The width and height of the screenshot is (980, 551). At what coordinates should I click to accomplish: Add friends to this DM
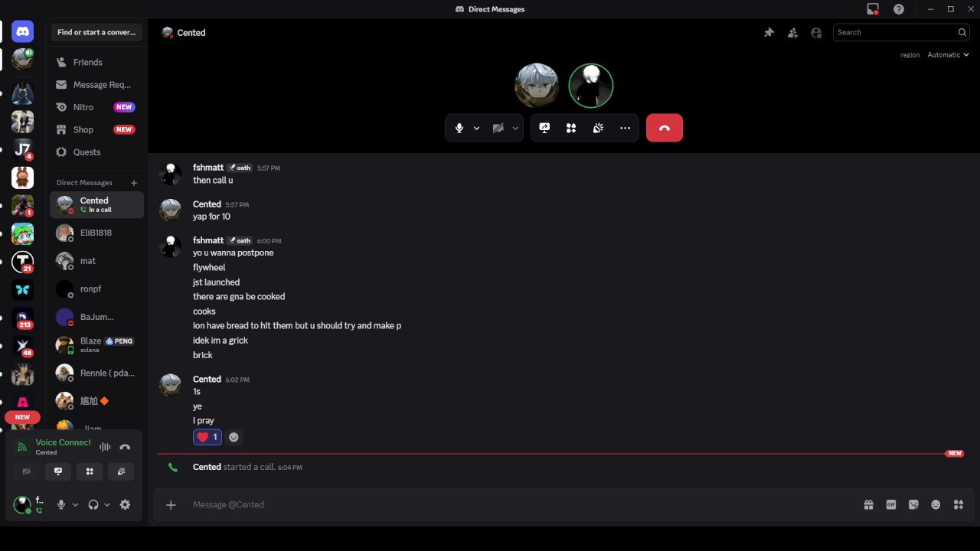(x=792, y=32)
